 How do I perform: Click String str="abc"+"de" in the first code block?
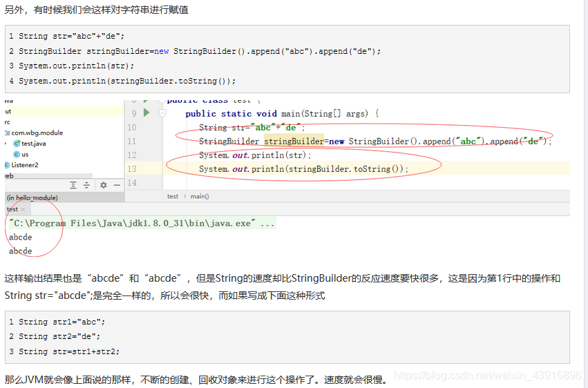(72, 36)
